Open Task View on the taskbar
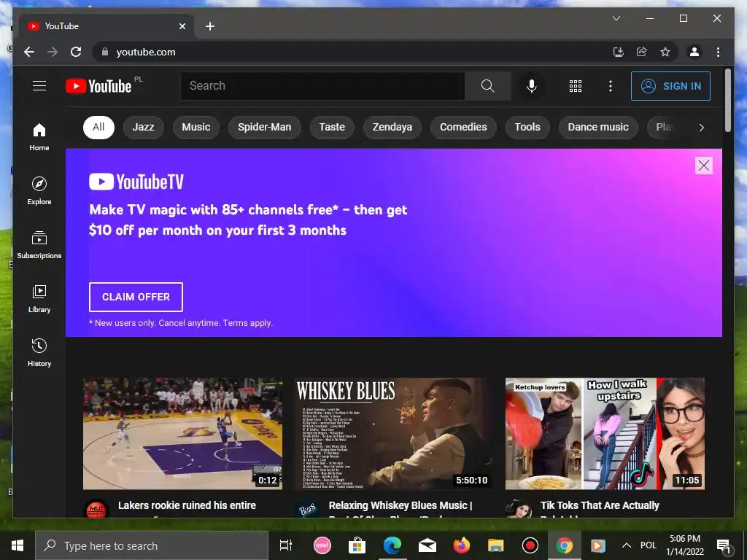This screenshot has width=747, height=560. point(286,545)
